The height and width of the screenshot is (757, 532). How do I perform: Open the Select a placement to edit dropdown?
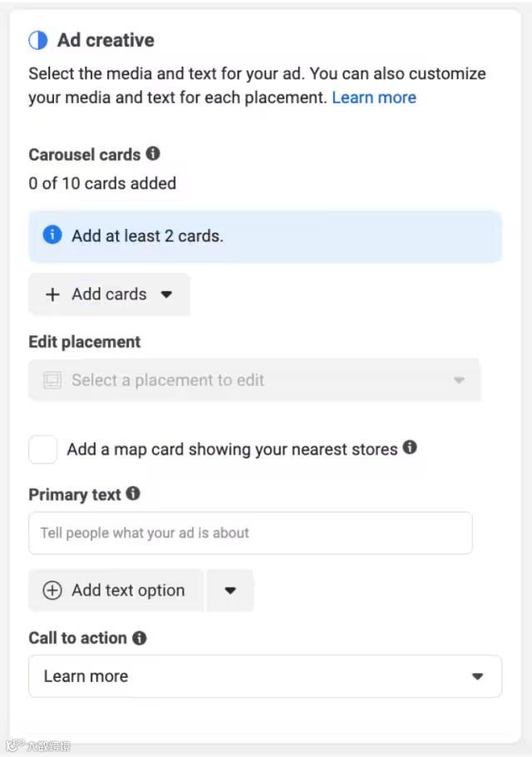click(254, 381)
